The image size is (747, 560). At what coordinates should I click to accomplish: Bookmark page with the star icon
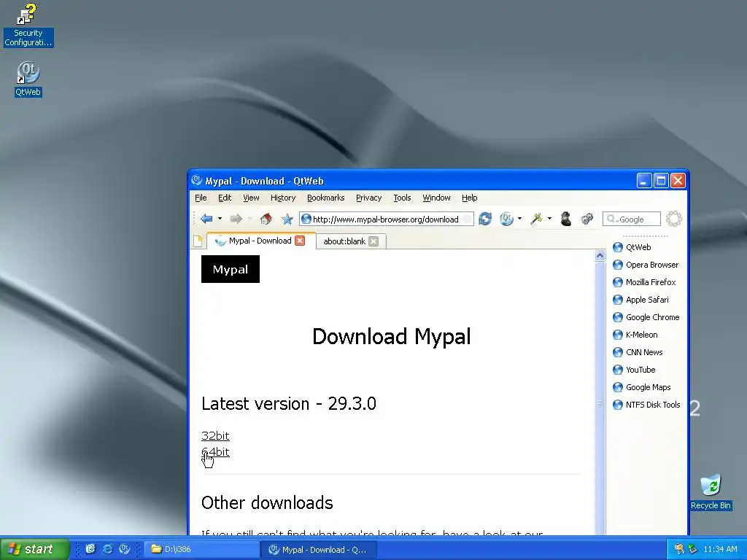pos(287,219)
